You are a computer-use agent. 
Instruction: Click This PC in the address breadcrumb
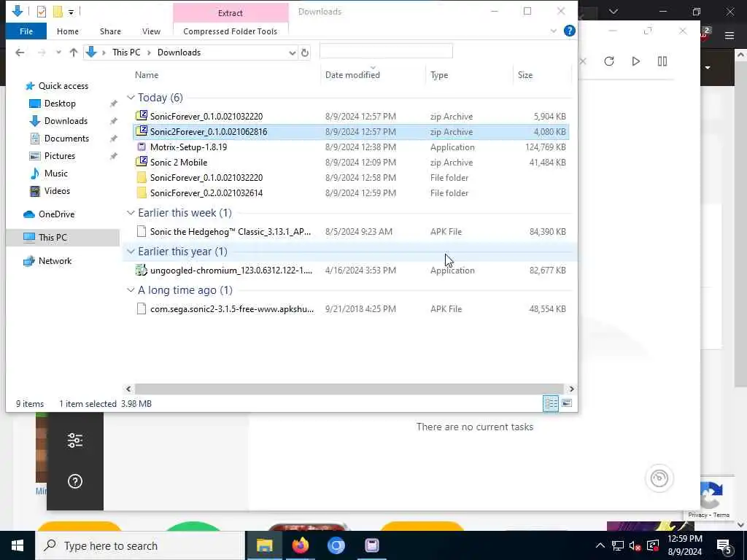click(126, 52)
